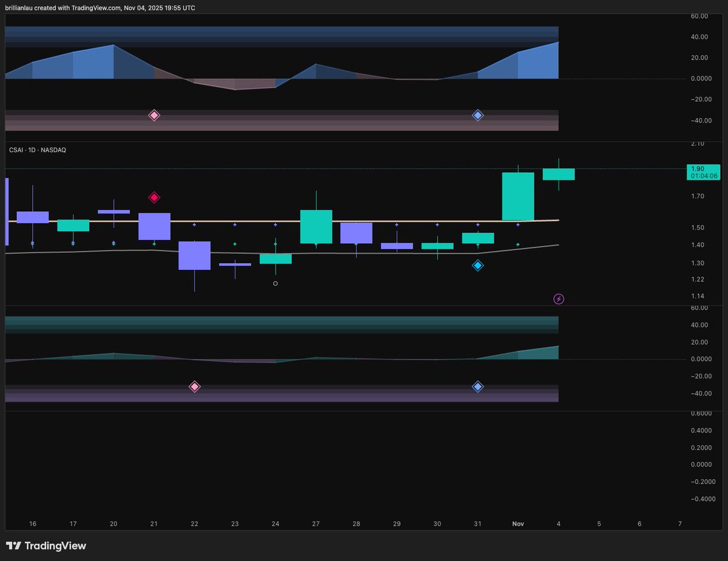The image size is (728, 561).
Task: Click date label 22 on time axis
Action: [194, 523]
